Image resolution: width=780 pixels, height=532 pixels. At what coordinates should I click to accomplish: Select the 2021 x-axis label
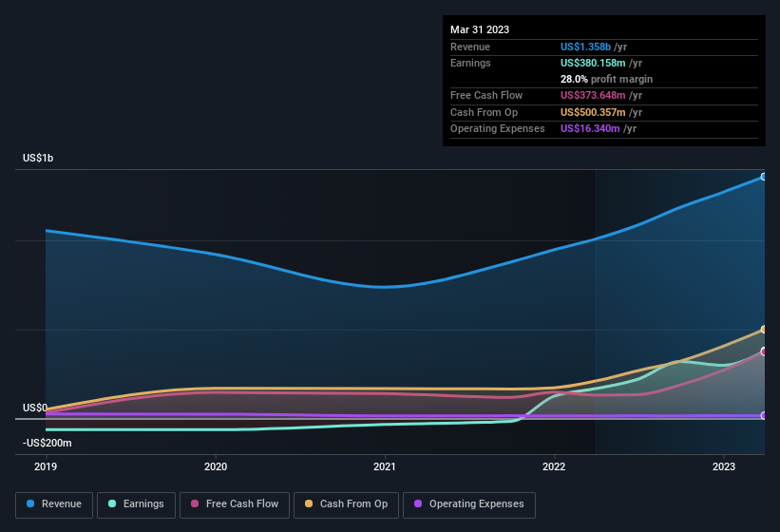click(x=385, y=466)
